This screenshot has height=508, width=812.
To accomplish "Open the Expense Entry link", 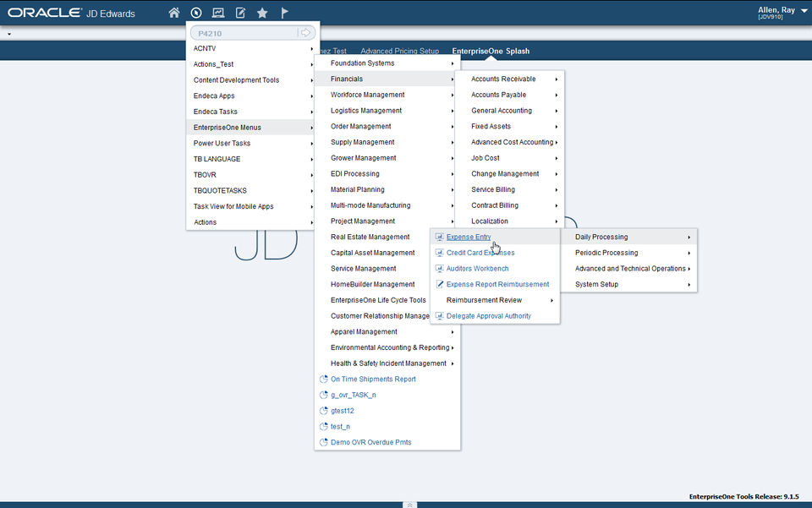I will coord(469,237).
